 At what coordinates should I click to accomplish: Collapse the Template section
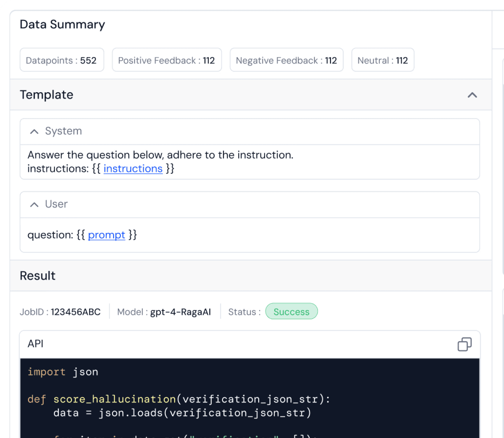pos(472,95)
